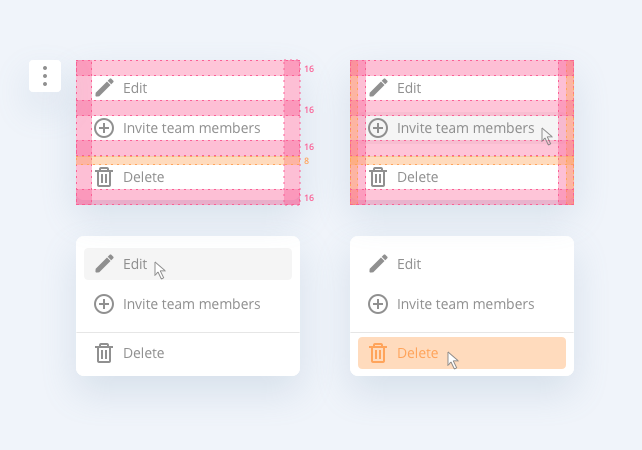The image size is (642, 450).
Task: Click Delete label in pink menu beside kebab button
Action: tap(143, 177)
